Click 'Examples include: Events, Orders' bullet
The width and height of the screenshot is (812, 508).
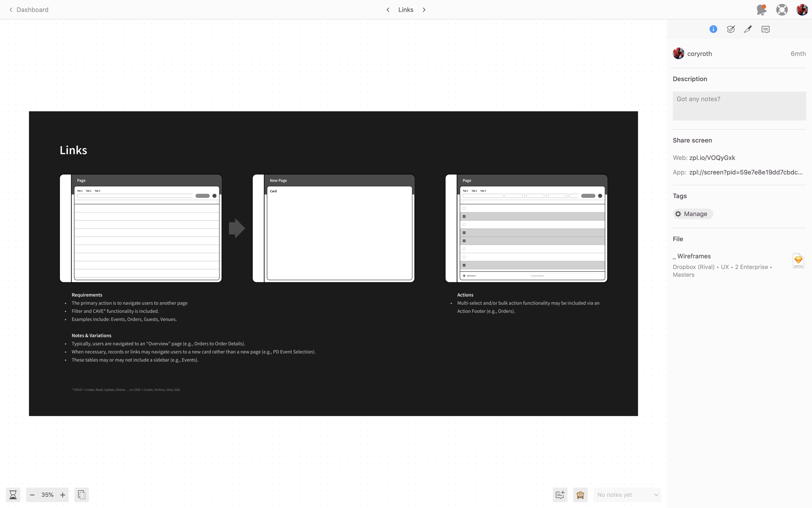124,319
